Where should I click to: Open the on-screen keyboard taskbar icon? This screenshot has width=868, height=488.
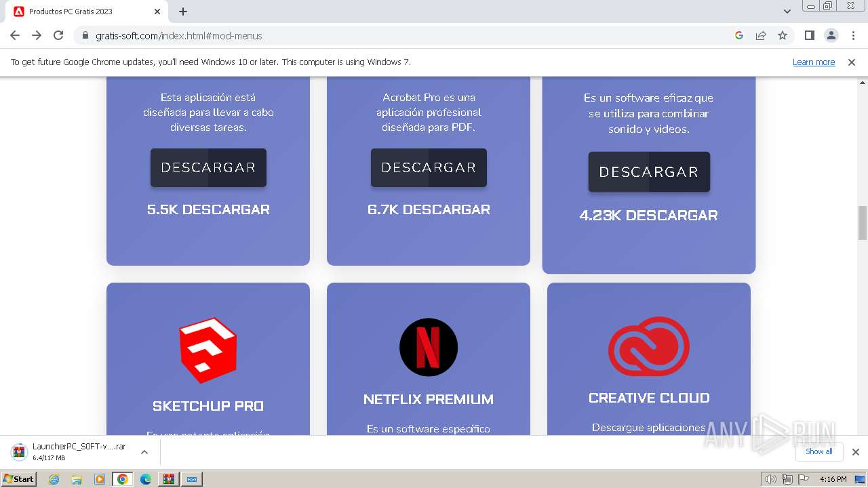coord(192,479)
